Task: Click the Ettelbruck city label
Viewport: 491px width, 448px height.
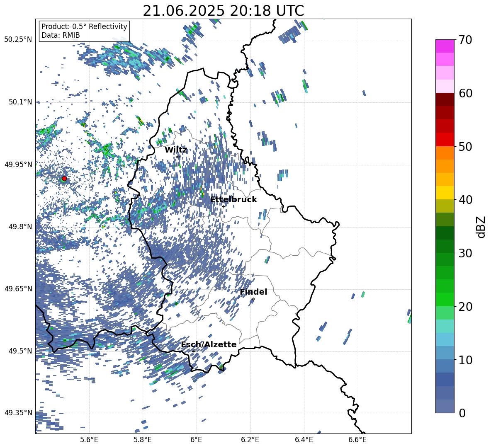Action: 233,200
